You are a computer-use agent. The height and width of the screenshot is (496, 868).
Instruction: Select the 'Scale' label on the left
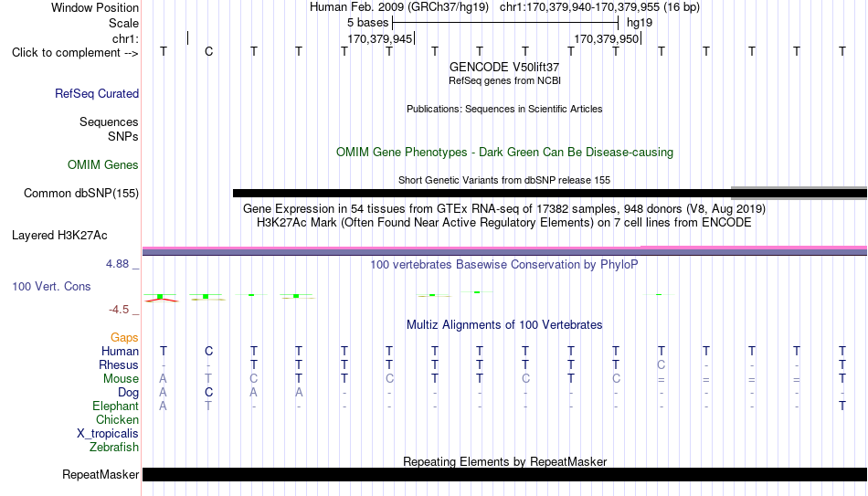[x=123, y=23]
